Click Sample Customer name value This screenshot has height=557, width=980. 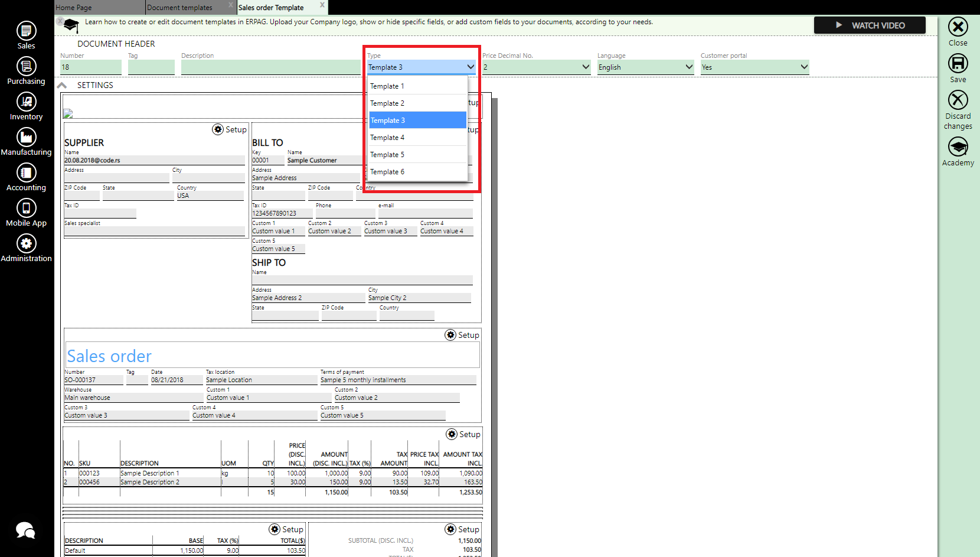point(312,160)
